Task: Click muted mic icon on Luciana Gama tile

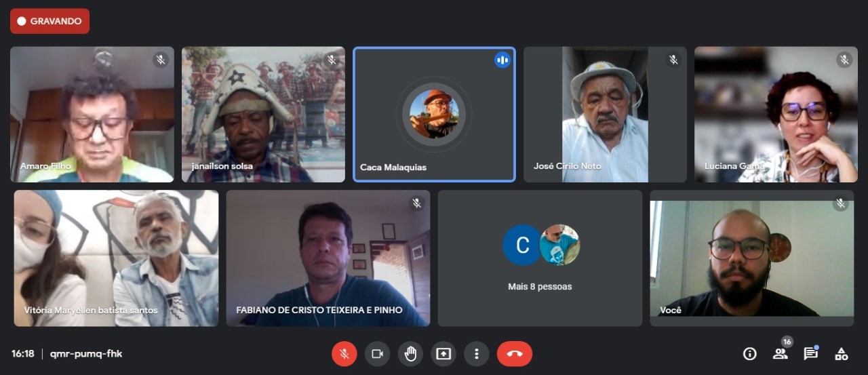Action: pyautogui.click(x=844, y=60)
